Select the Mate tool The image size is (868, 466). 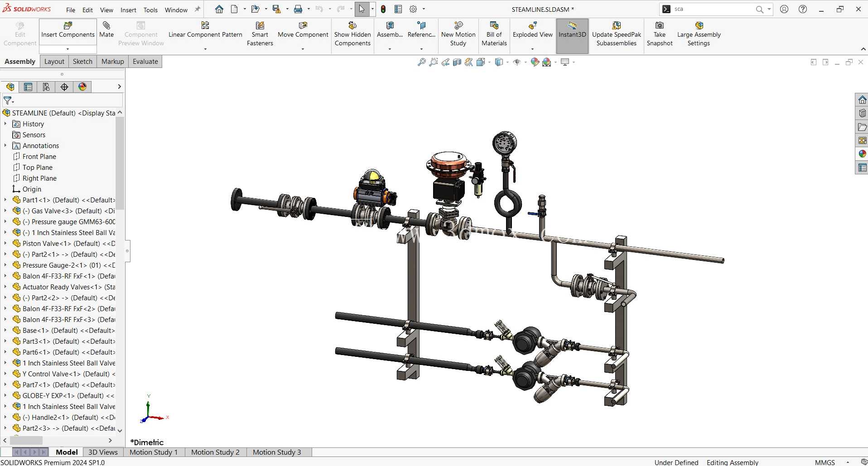pyautogui.click(x=106, y=30)
